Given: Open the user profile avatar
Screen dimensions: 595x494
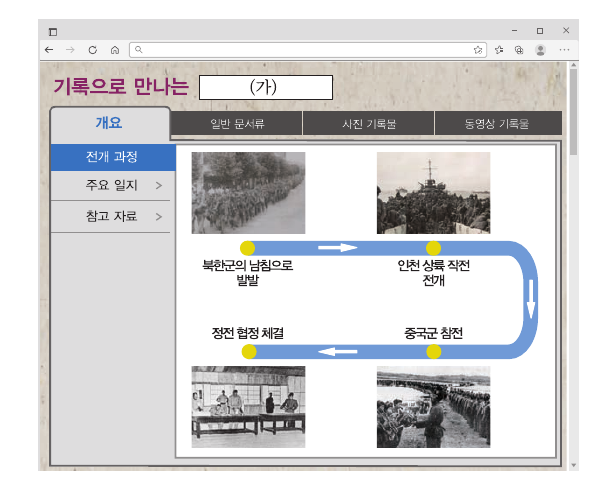Looking at the screenshot, I should pos(540,50).
